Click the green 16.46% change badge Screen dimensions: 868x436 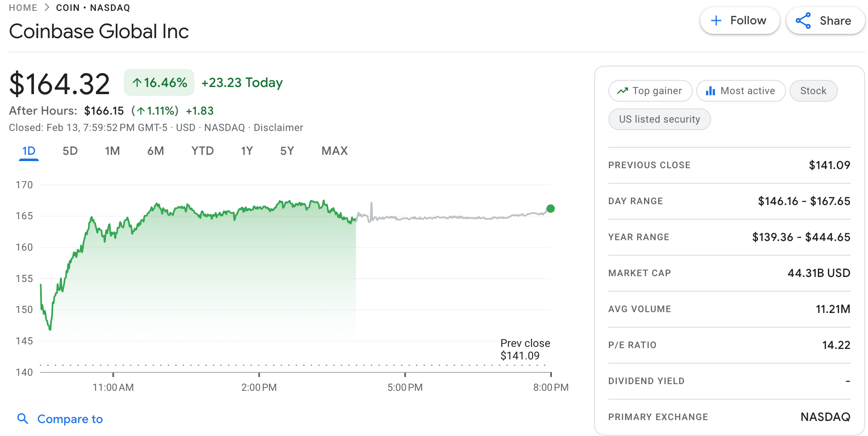tap(159, 82)
